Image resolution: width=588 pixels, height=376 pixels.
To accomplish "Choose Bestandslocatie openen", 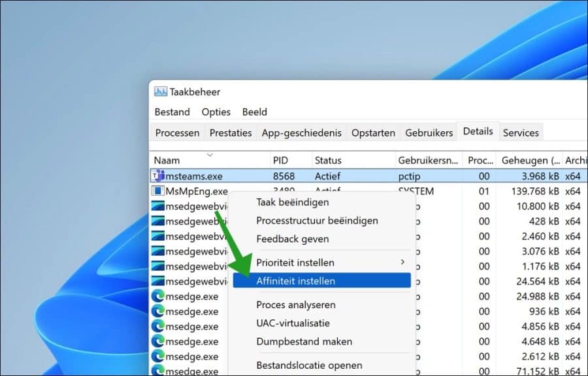I will [x=321, y=365].
